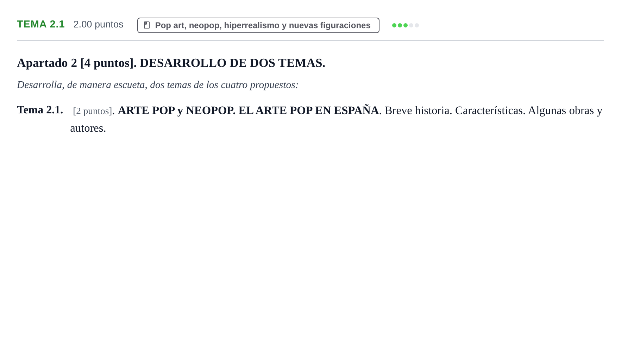Image resolution: width=621 pixels, height=364 pixels.
Task: Click the Breve historia. Características. text
Action: point(455,110)
